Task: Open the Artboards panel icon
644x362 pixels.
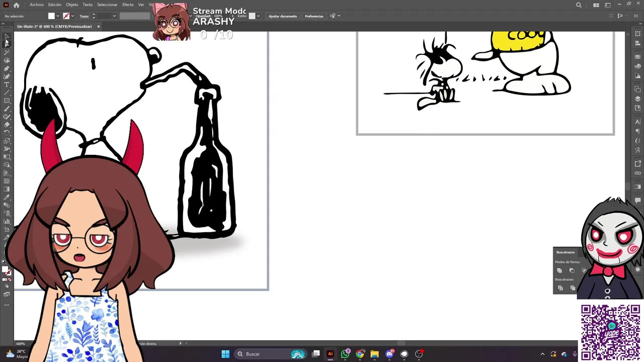Action: click(637, 109)
